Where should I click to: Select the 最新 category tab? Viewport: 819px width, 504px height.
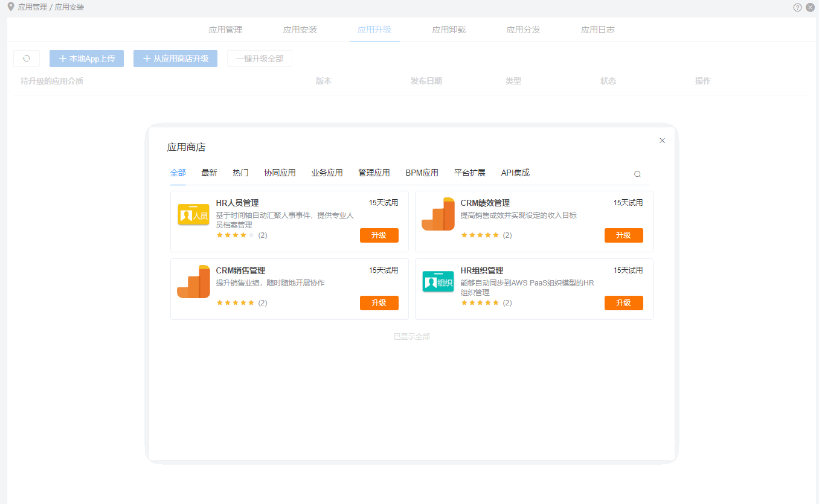point(209,173)
